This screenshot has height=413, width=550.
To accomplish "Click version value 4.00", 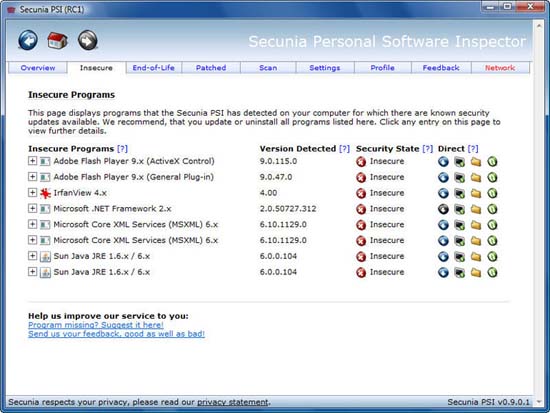I will (x=268, y=193).
